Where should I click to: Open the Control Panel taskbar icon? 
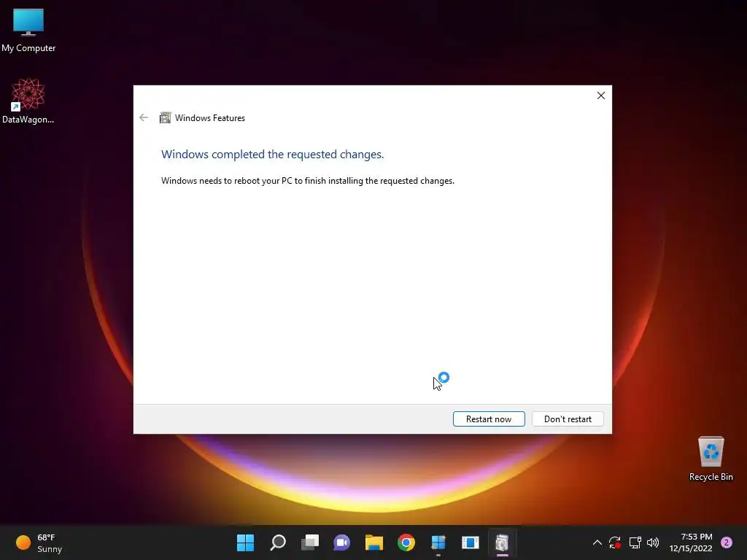[438, 542]
